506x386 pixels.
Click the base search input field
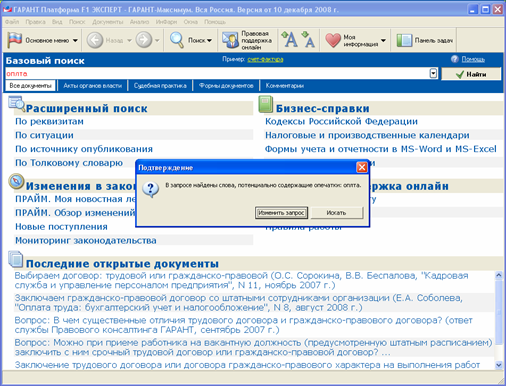click(217, 73)
